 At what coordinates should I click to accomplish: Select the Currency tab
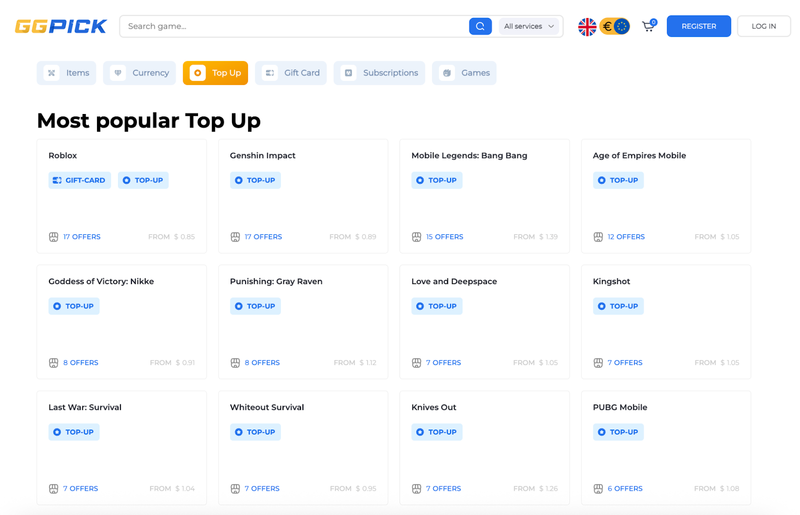[x=140, y=73]
